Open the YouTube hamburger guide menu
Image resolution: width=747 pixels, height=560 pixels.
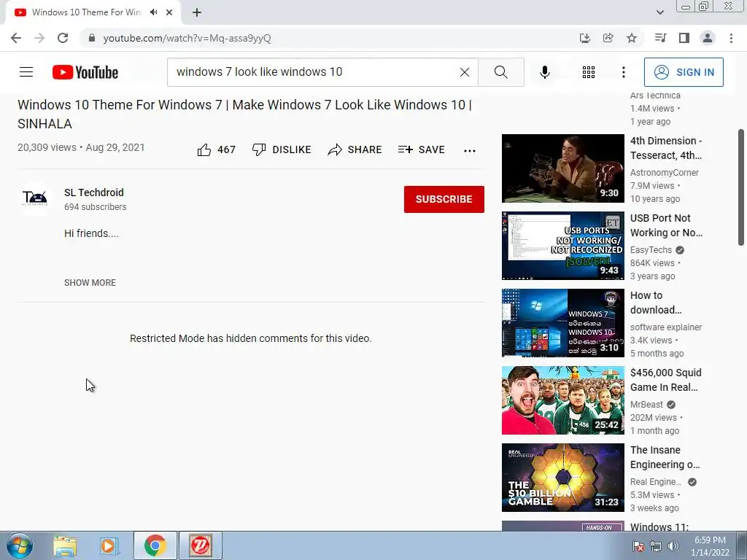pos(26,72)
